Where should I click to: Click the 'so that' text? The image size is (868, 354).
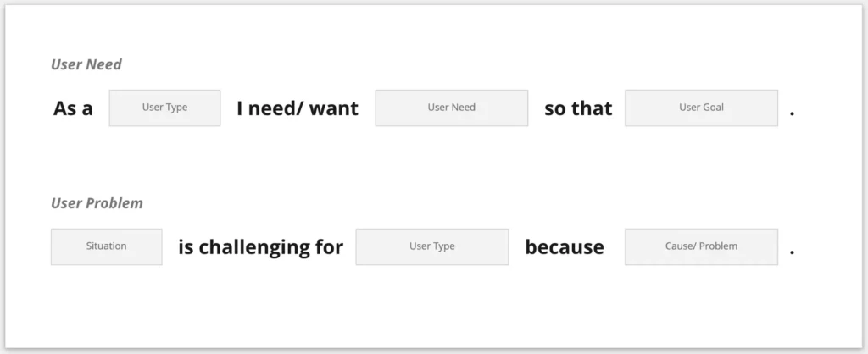point(578,108)
